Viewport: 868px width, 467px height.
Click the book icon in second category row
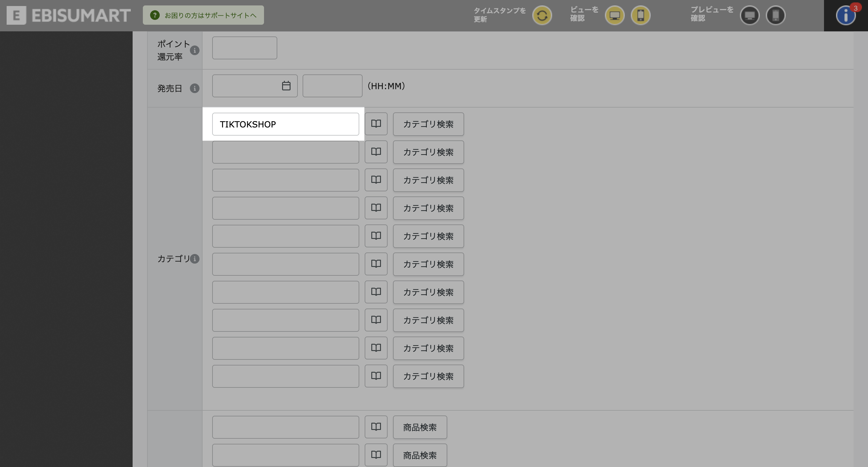[376, 152]
